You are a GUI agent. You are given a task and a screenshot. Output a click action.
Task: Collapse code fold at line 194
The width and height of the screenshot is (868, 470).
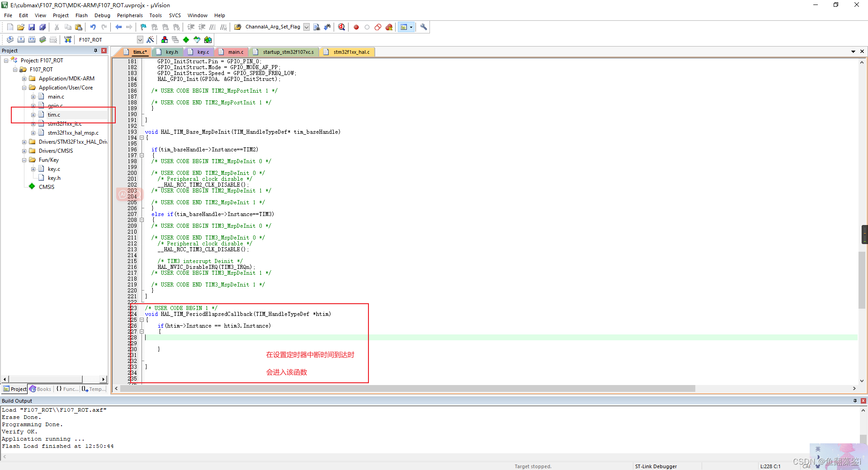pos(142,138)
